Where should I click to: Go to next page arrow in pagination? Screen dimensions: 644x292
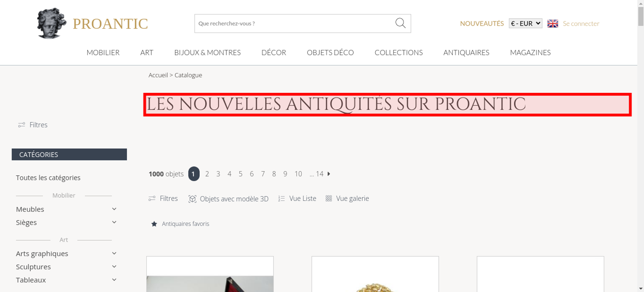(x=329, y=174)
